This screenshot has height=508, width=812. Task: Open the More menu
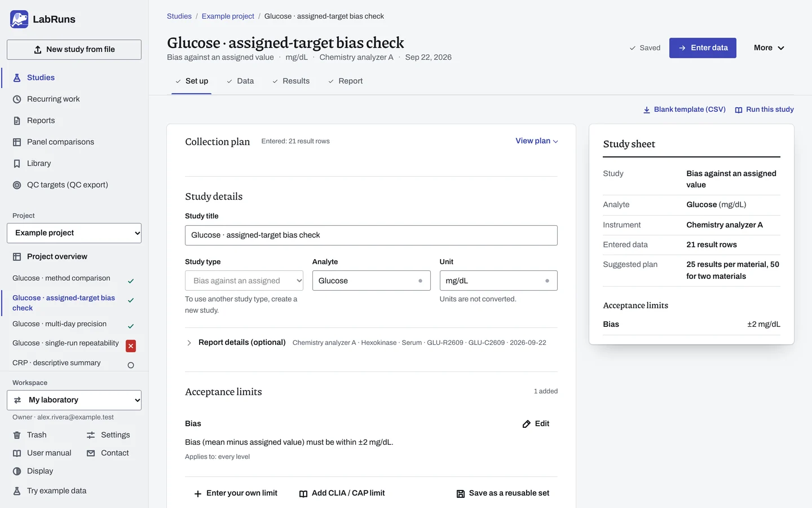[x=769, y=48]
